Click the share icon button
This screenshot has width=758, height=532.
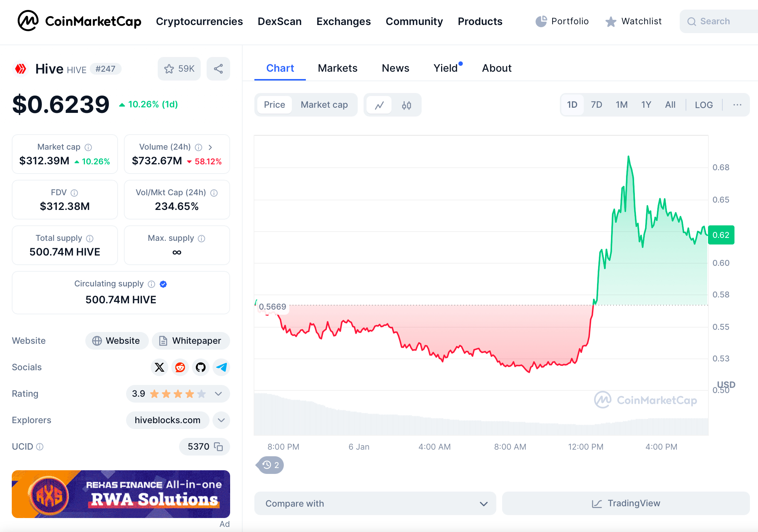coord(218,69)
